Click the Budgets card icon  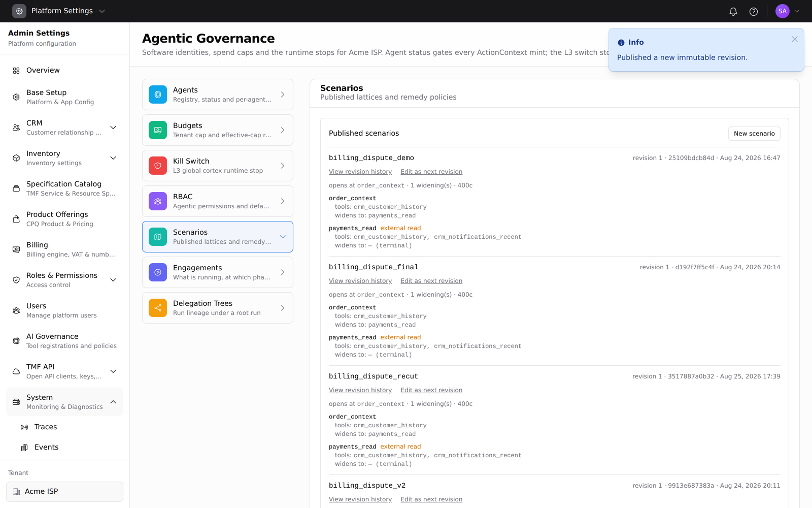click(x=158, y=130)
